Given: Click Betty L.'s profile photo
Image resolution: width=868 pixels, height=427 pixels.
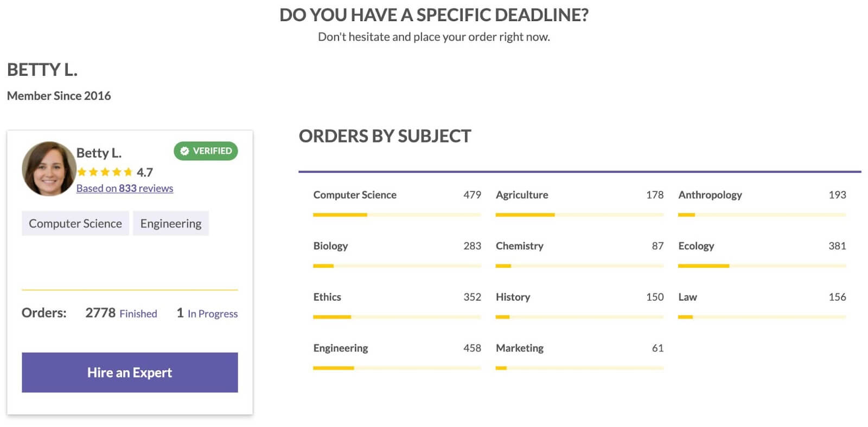Looking at the screenshot, I should tap(49, 169).
